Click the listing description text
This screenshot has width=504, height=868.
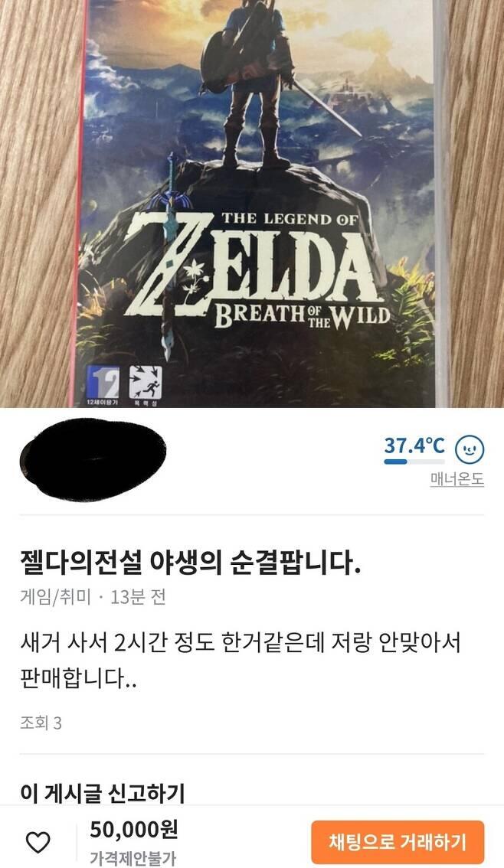pyautogui.click(x=240, y=661)
